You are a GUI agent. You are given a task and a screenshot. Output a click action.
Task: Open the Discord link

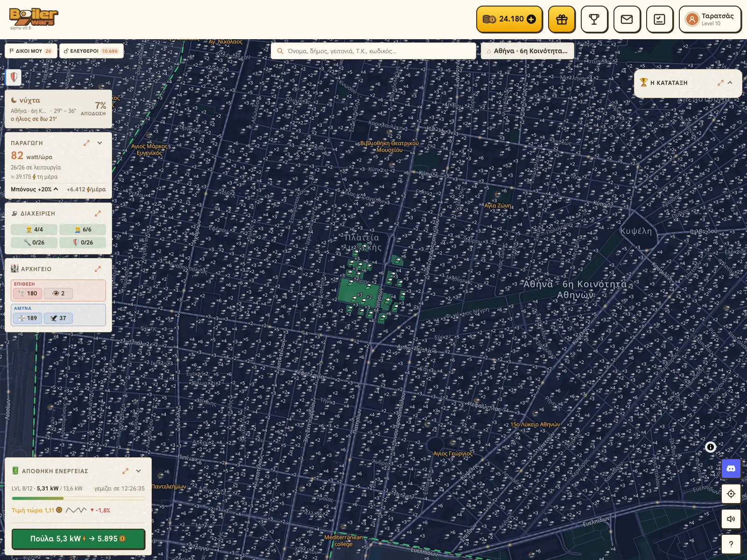click(x=731, y=468)
